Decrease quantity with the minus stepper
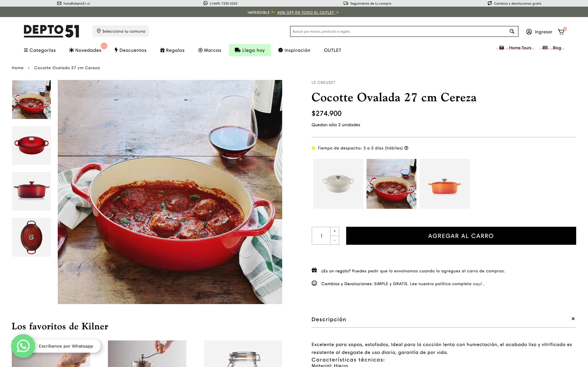Image resolution: width=588 pixels, height=367 pixels. (x=335, y=240)
